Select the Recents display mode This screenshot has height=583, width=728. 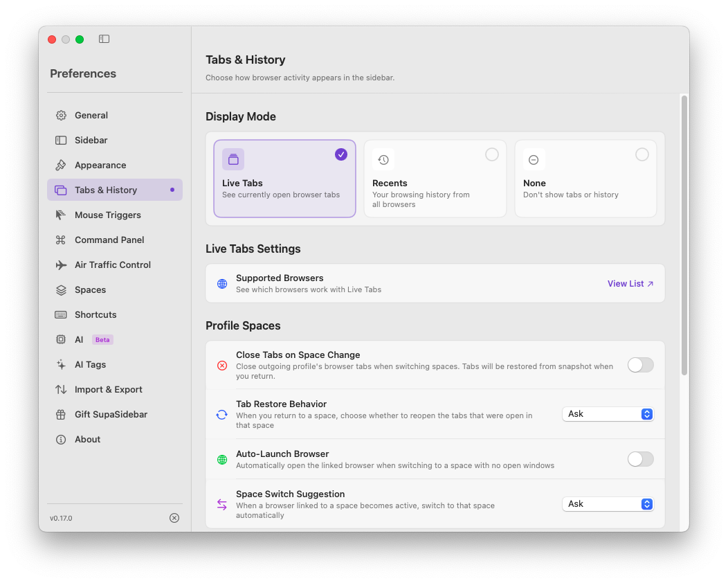coord(435,179)
